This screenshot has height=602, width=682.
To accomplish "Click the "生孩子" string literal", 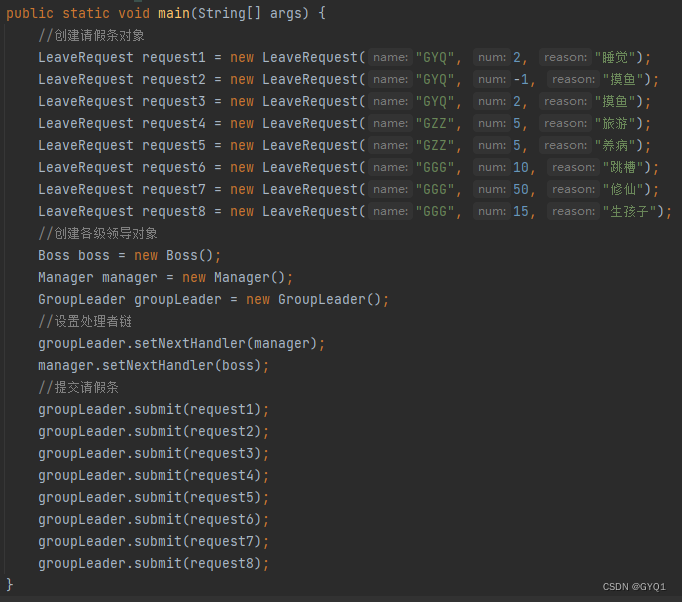I will coord(629,211).
